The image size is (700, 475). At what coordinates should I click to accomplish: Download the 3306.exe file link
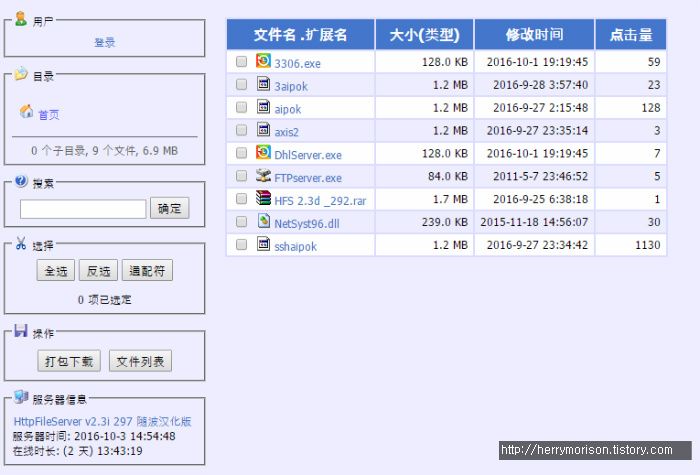pyautogui.click(x=297, y=63)
